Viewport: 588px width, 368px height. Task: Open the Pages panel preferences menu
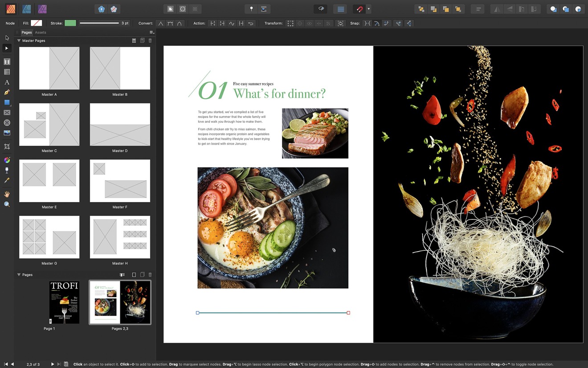pyautogui.click(x=151, y=32)
